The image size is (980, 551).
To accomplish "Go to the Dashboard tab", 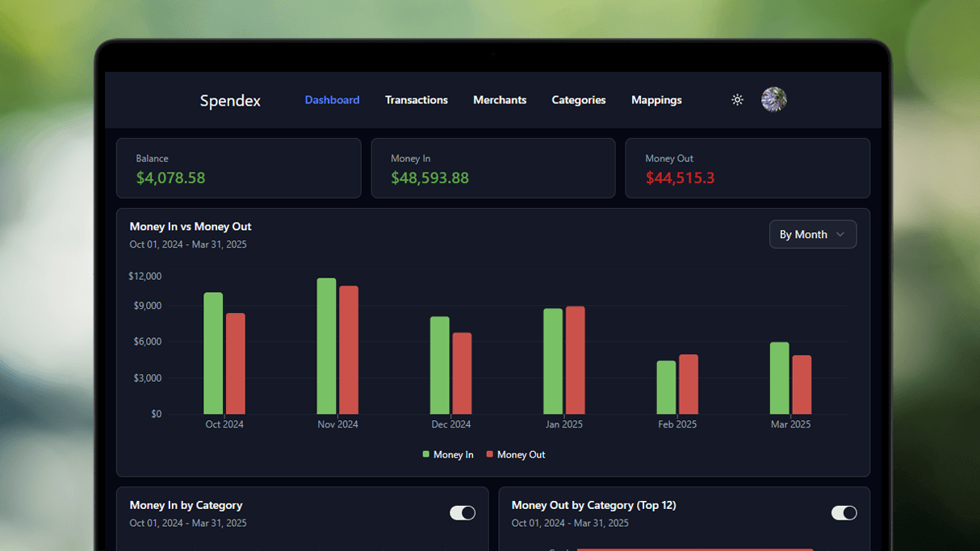I will [x=332, y=100].
